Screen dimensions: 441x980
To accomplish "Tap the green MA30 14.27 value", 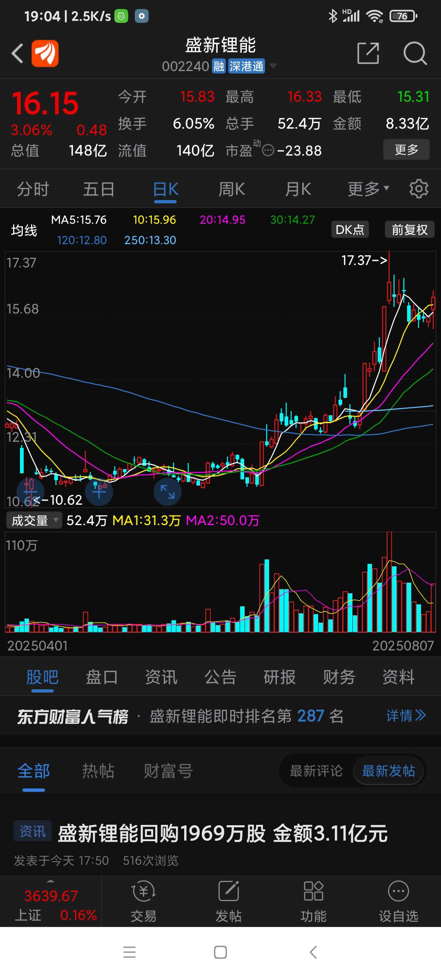I will click(293, 220).
